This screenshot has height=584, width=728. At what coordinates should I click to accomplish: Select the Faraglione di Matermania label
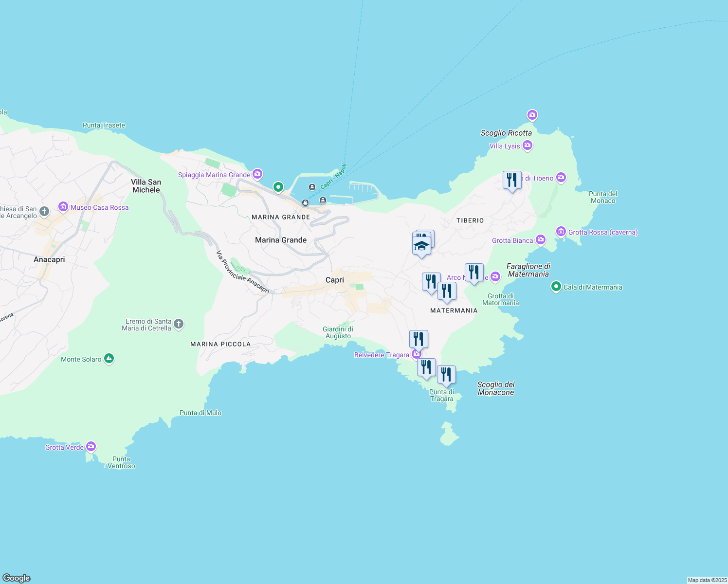[x=528, y=270]
